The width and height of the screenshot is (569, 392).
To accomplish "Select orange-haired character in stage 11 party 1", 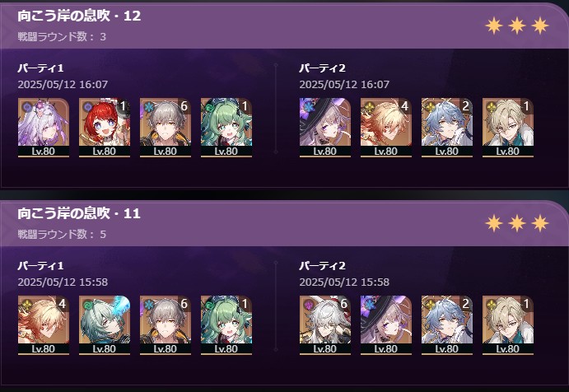I will tap(44, 324).
